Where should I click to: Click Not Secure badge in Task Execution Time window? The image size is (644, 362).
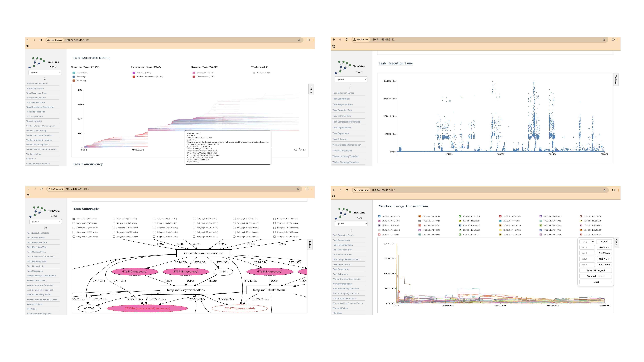tap(361, 40)
